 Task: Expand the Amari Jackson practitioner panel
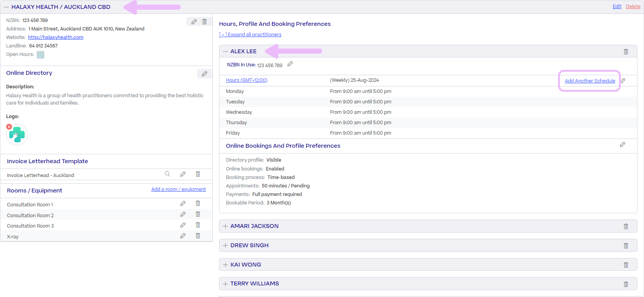[226, 226]
